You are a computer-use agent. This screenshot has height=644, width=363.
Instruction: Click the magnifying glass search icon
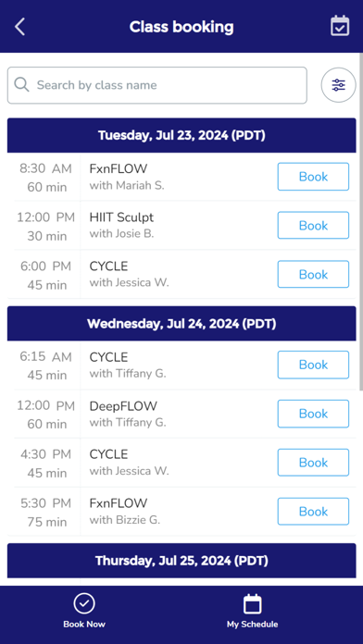click(x=21, y=85)
